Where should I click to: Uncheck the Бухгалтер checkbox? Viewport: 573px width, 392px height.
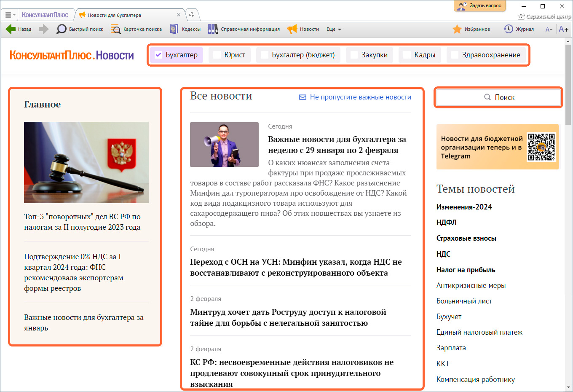[158, 55]
